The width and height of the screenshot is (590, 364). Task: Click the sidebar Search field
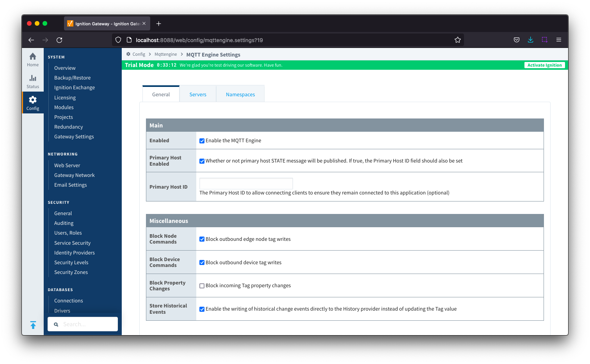[83, 324]
